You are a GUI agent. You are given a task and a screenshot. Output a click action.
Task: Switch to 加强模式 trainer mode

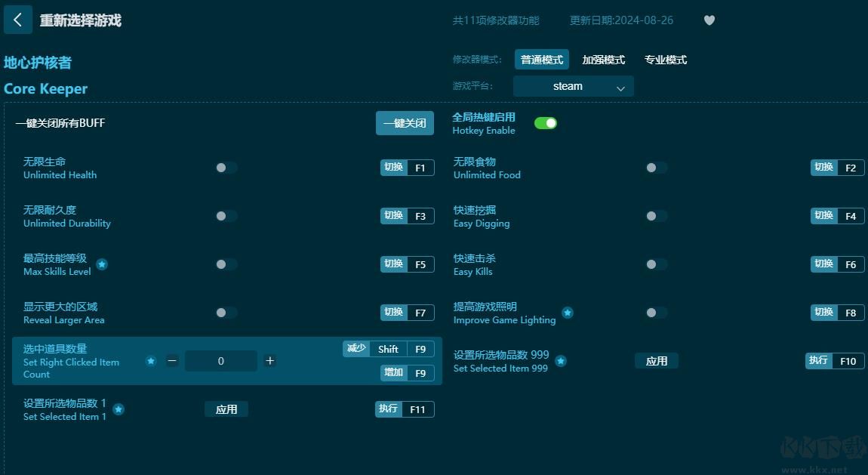pos(603,60)
